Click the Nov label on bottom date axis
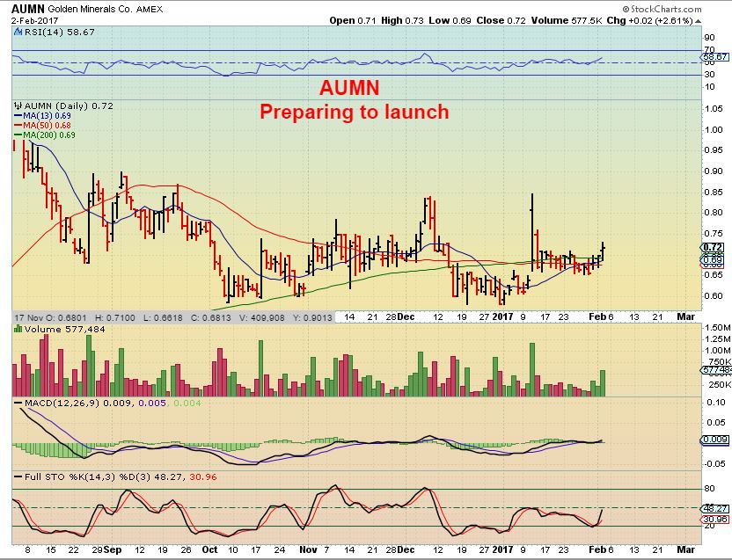The image size is (732, 560). pyautogui.click(x=308, y=549)
